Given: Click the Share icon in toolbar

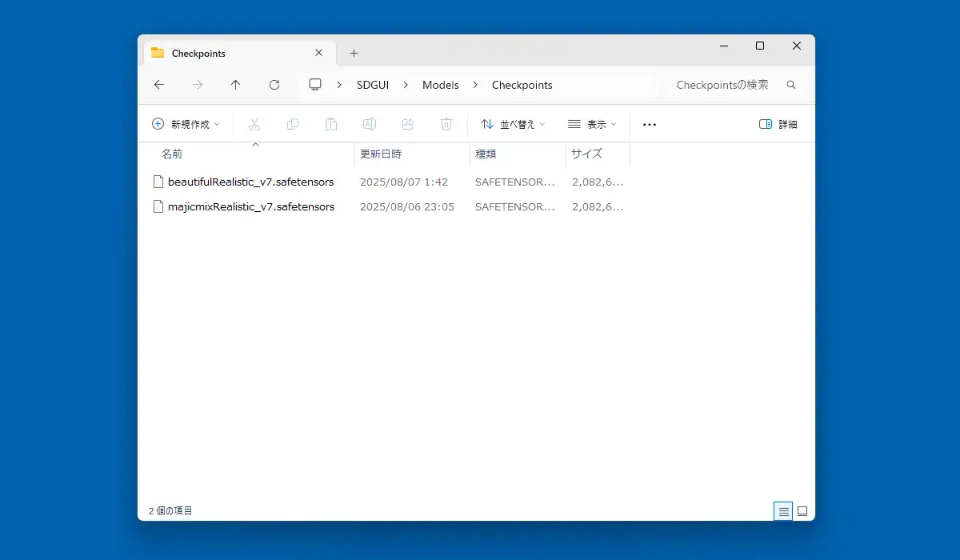Looking at the screenshot, I should pos(408,124).
